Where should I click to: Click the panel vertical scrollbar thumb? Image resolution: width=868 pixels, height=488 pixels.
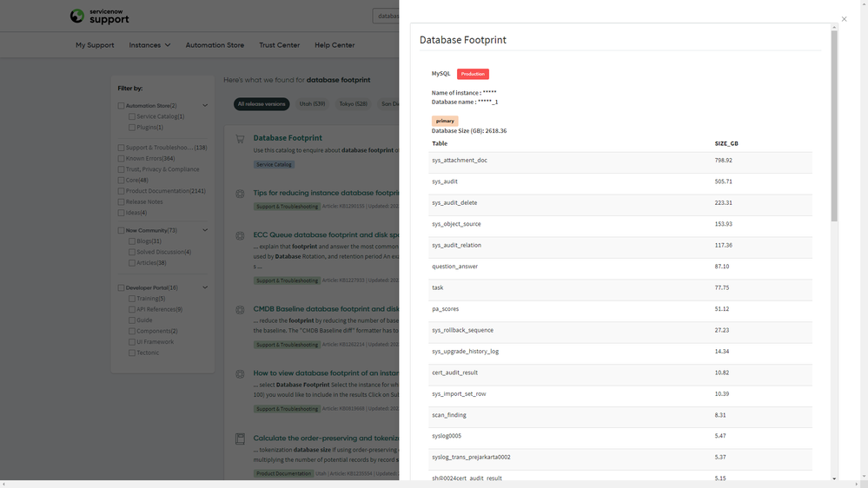tap(833, 126)
